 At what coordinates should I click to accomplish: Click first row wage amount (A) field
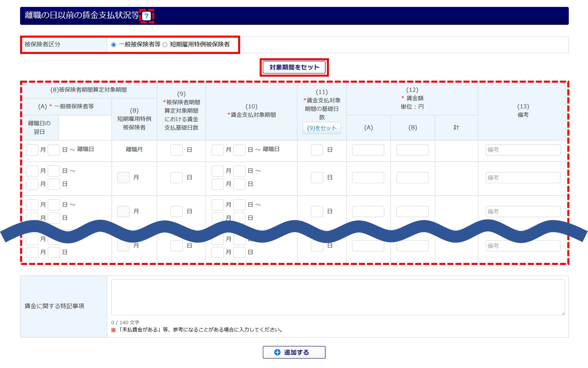(368, 150)
